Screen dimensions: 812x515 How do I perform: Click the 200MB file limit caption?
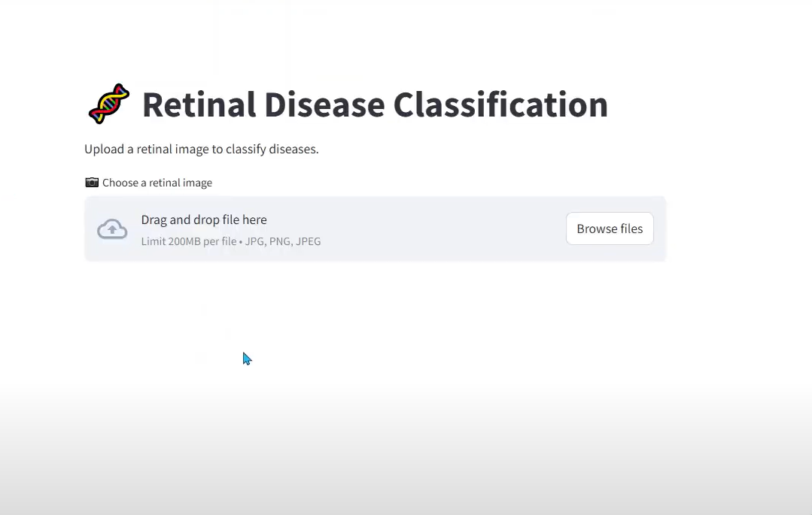pyautogui.click(x=230, y=241)
